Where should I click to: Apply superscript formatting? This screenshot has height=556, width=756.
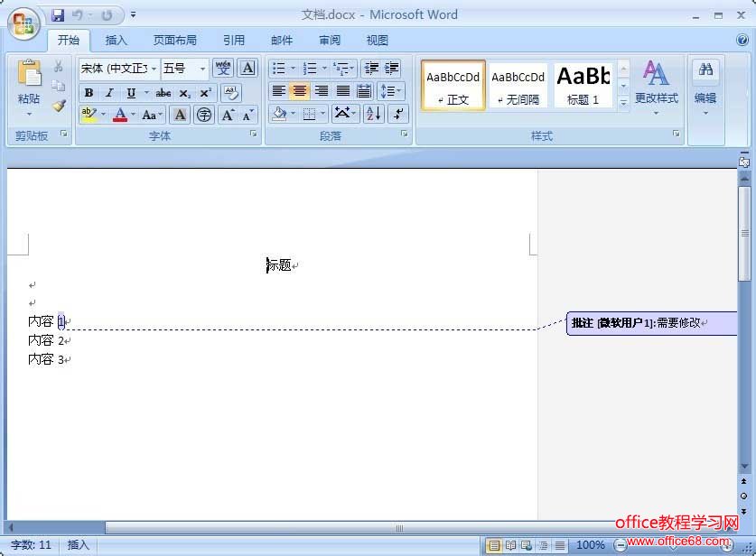pyautogui.click(x=206, y=92)
